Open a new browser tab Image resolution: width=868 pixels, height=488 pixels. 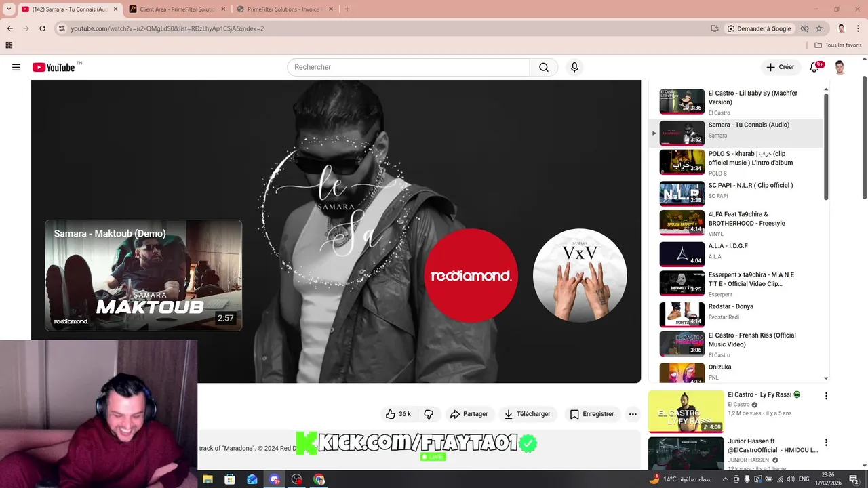(347, 9)
